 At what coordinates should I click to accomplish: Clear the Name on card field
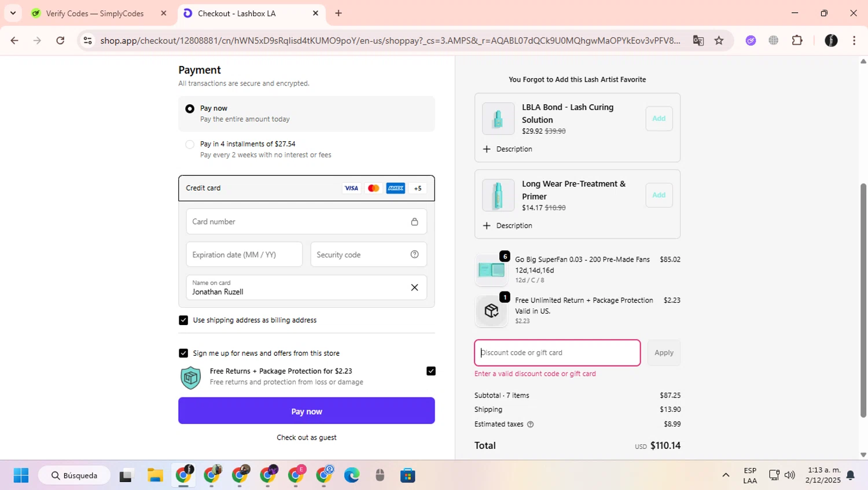(x=414, y=288)
